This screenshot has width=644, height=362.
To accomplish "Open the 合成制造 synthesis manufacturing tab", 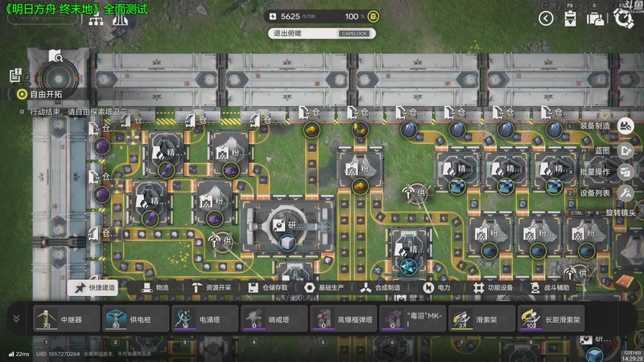I will (x=380, y=288).
